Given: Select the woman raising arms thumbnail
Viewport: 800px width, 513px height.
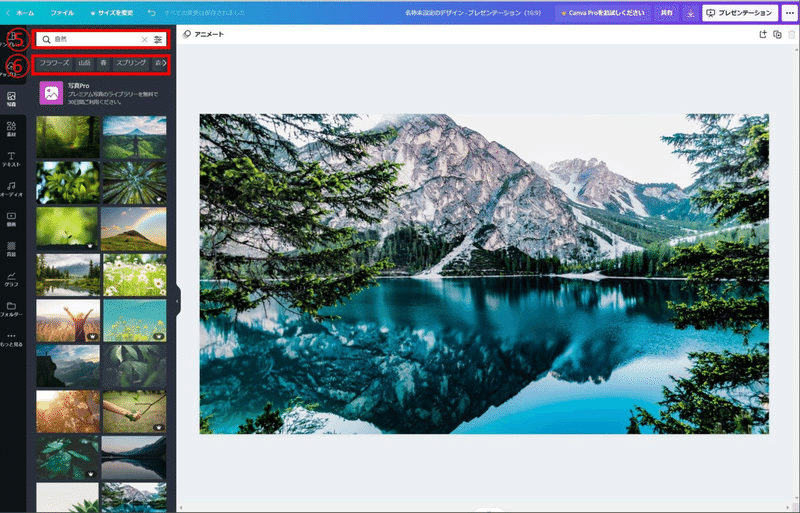Looking at the screenshot, I should point(68,321).
